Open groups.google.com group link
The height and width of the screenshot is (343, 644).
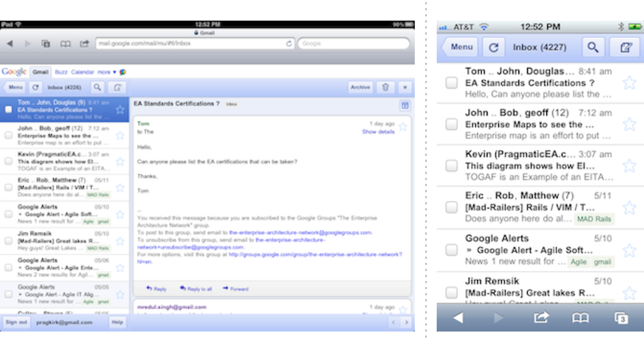pos(270,258)
